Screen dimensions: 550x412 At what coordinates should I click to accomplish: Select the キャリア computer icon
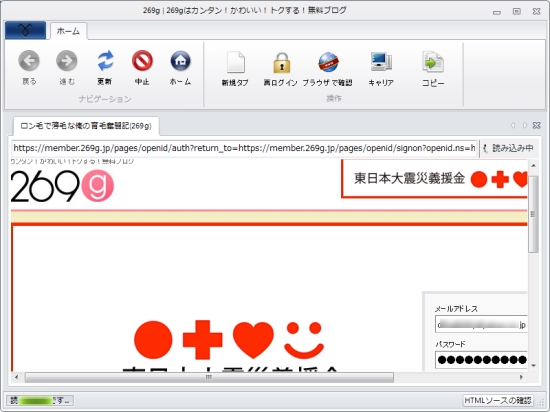point(381,62)
